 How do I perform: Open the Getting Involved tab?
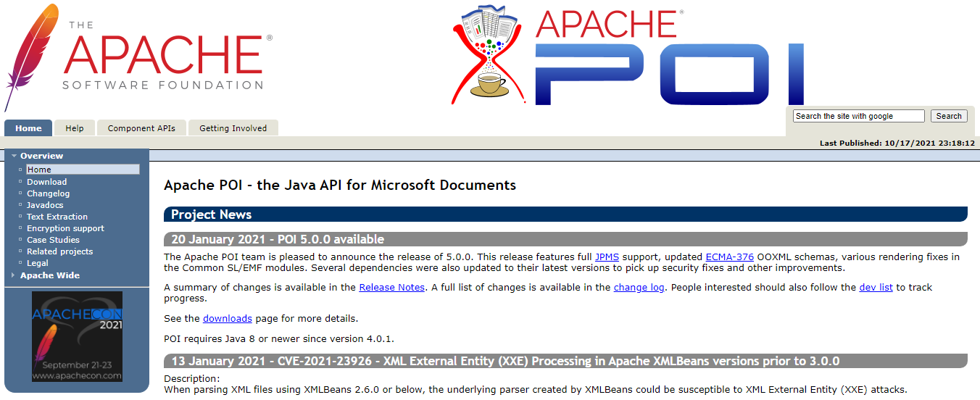[x=233, y=128]
